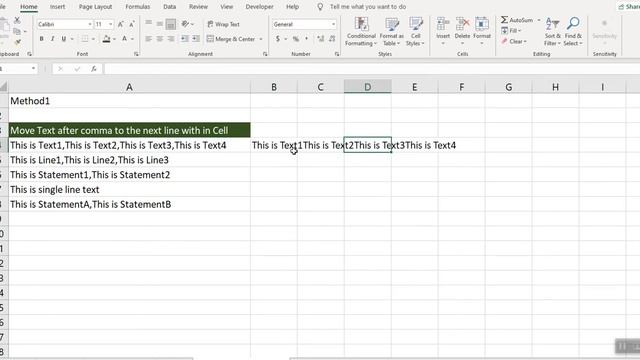
Task: Apply cell borders icon
Action: pyautogui.click(x=84, y=39)
